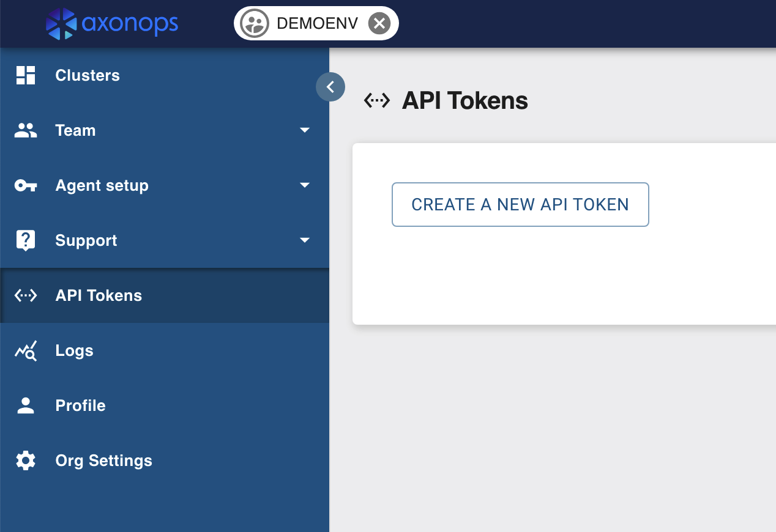Select Org Settings in the sidebar
The image size is (776, 532).
103,460
